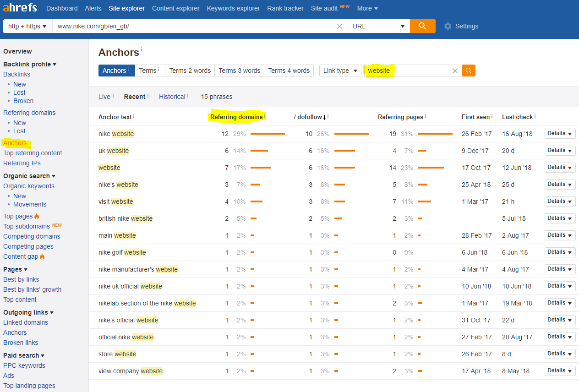The height and width of the screenshot is (392, 579).
Task: Click the search icon beside the website filter
Action: pos(468,71)
